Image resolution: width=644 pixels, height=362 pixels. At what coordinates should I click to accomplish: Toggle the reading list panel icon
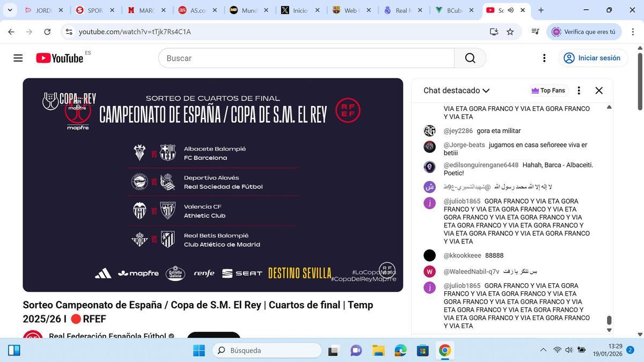(x=535, y=31)
